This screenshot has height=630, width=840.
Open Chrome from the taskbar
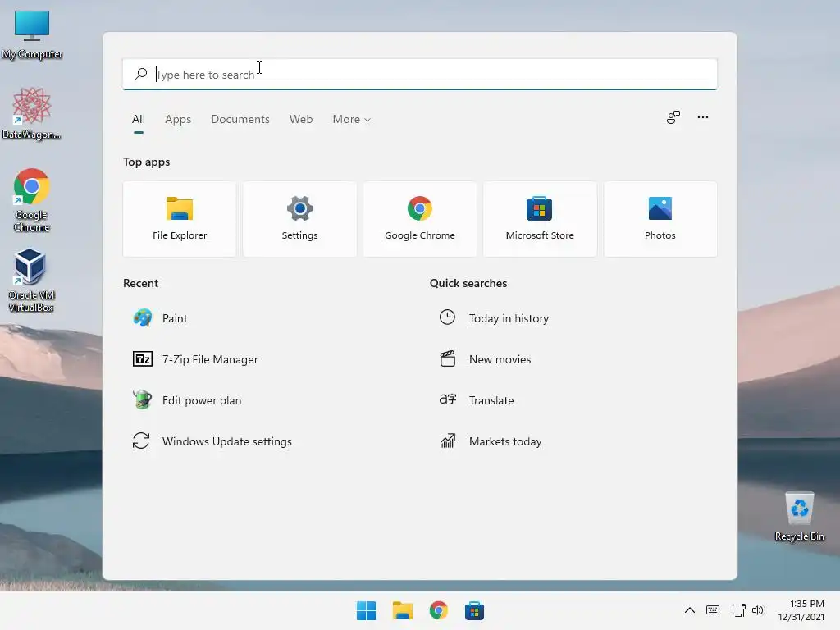(x=438, y=610)
